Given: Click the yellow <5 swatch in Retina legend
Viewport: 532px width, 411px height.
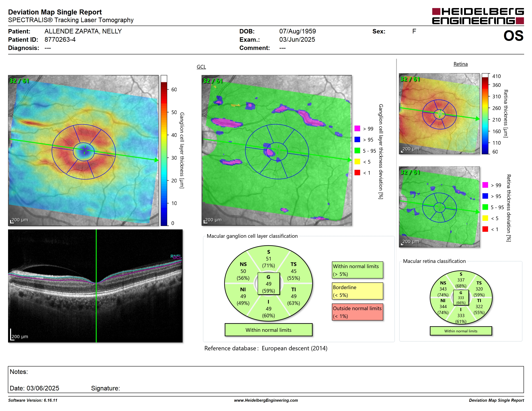Looking at the screenshot, I should [x=485, y=218].
